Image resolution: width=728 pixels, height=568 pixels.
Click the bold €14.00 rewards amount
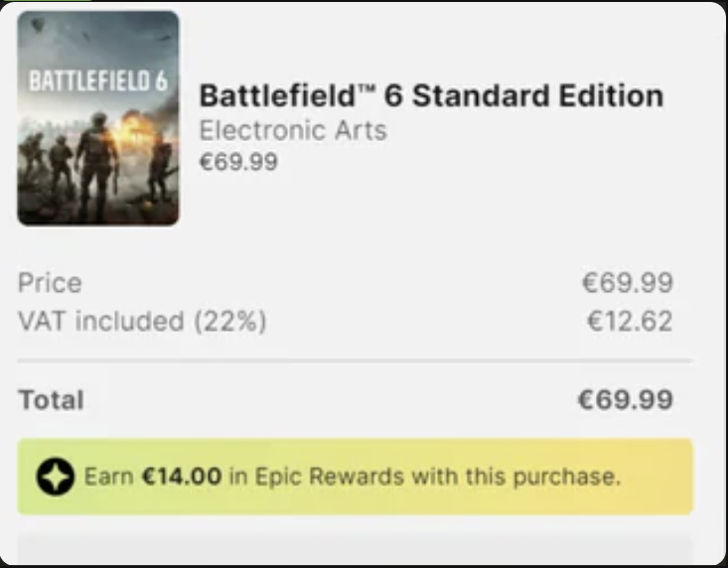[182, 477]
